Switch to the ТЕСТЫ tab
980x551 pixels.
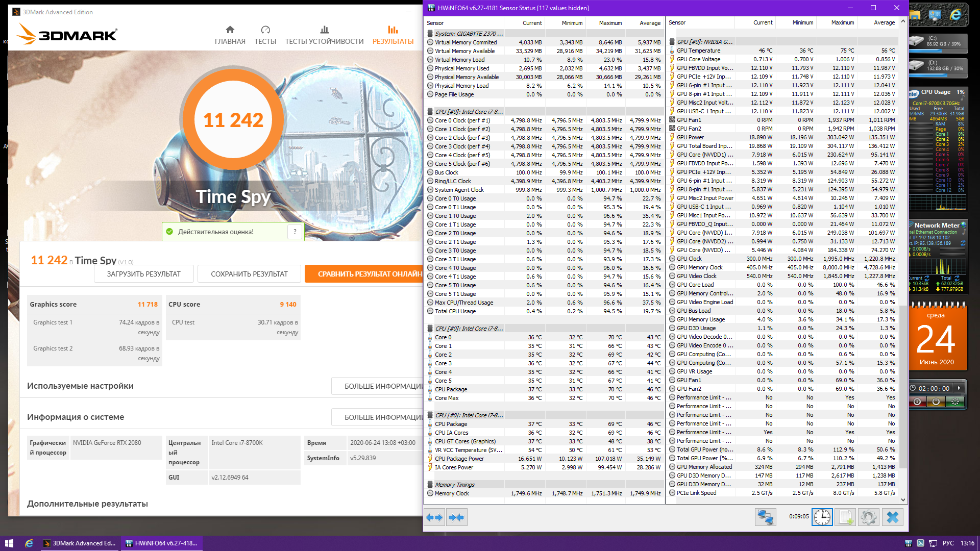265,35
